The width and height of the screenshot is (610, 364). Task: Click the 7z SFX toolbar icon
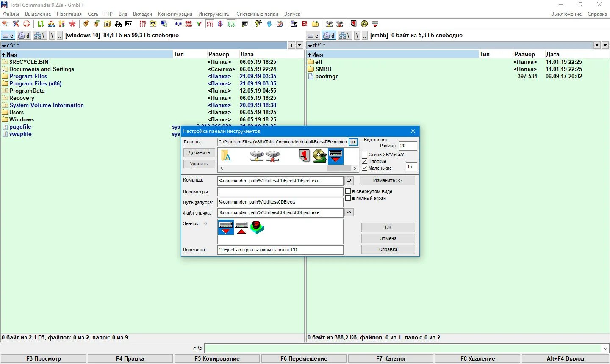point(118,24)
